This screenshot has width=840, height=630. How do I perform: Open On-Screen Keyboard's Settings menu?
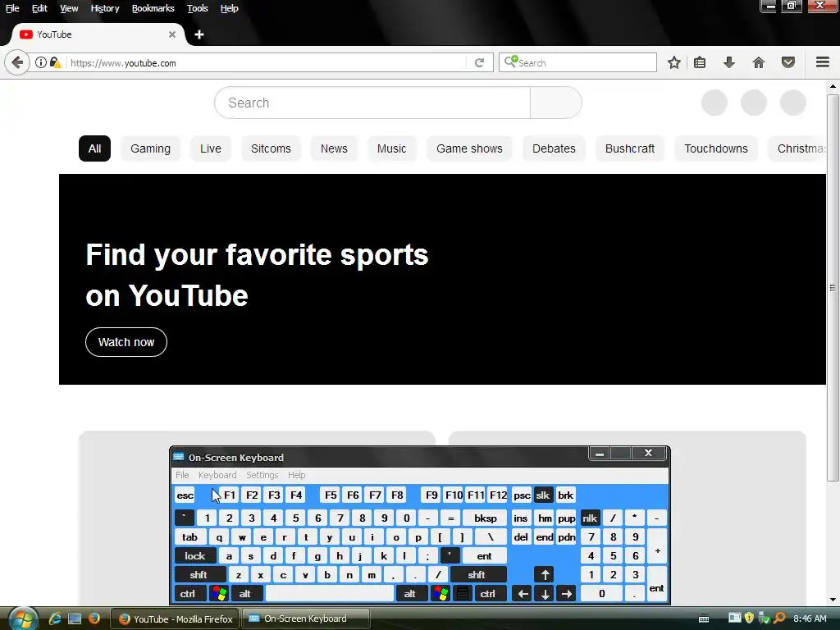262,475
